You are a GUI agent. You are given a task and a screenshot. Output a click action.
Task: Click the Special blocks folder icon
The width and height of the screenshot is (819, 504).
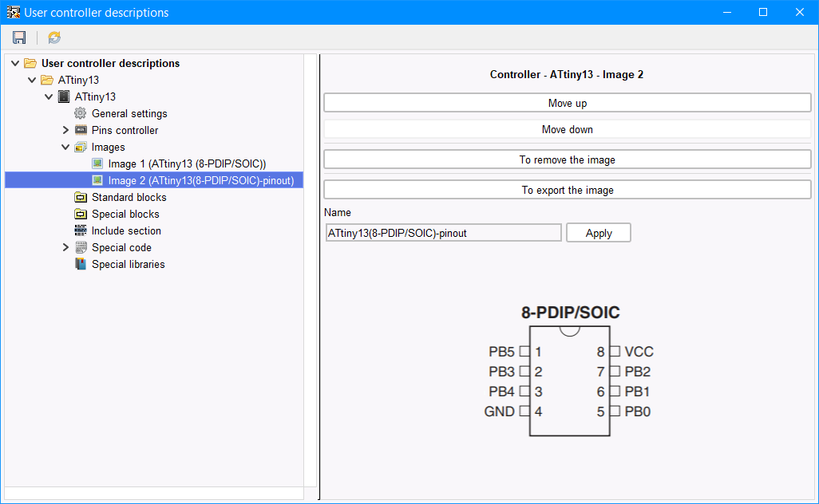[81, 214]
